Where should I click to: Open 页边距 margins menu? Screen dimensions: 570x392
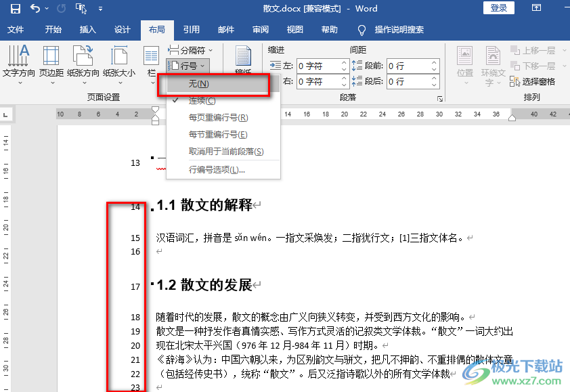coord(51,66)
